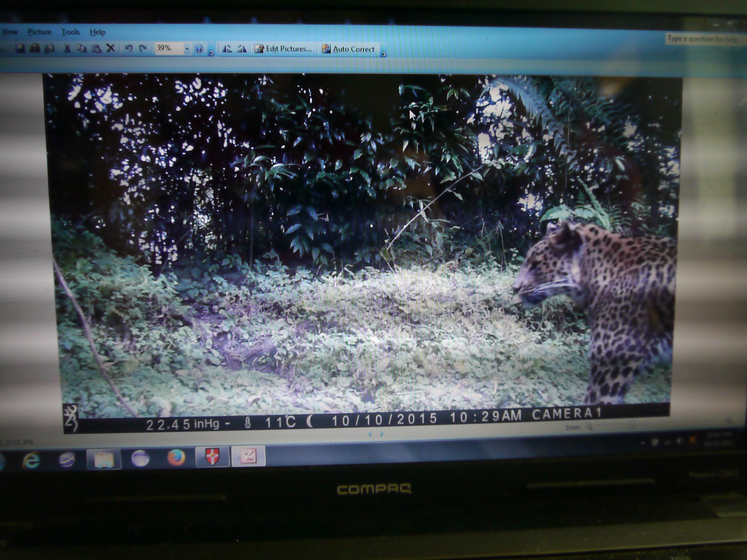This screenshot has width=747, height=560.
Task: Click the 'Type a question for help' box
Action: click(702, 39)
